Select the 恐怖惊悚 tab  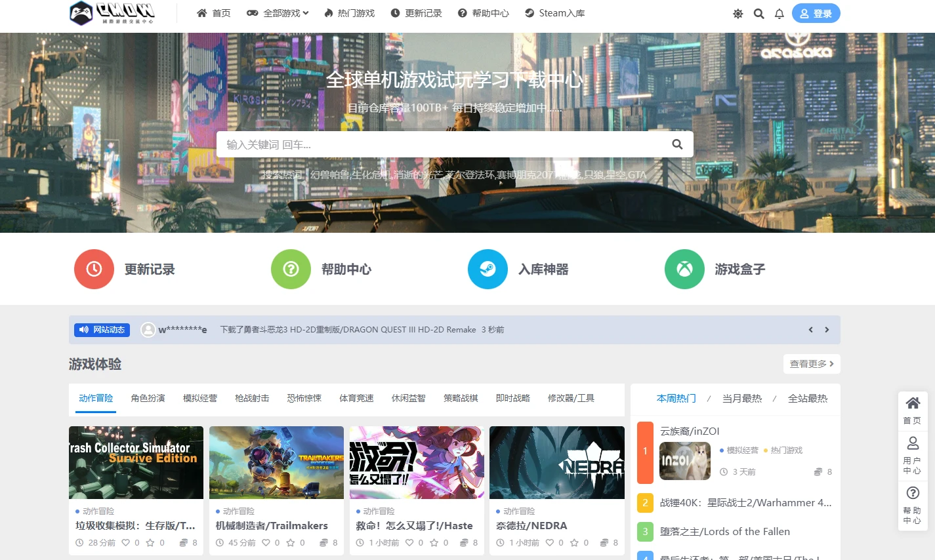[x=304, y=398]
